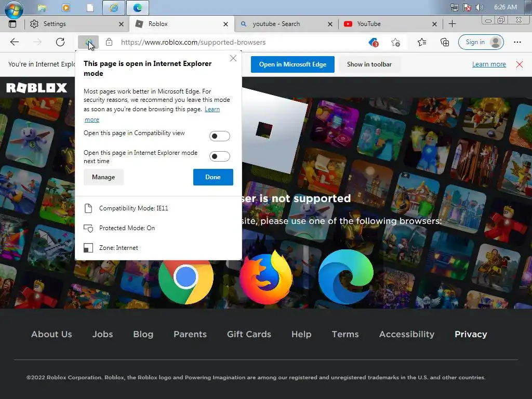This screenshot has width=532, height=399.
Task: Close the YouTube tab
Action: pos(435,24)
